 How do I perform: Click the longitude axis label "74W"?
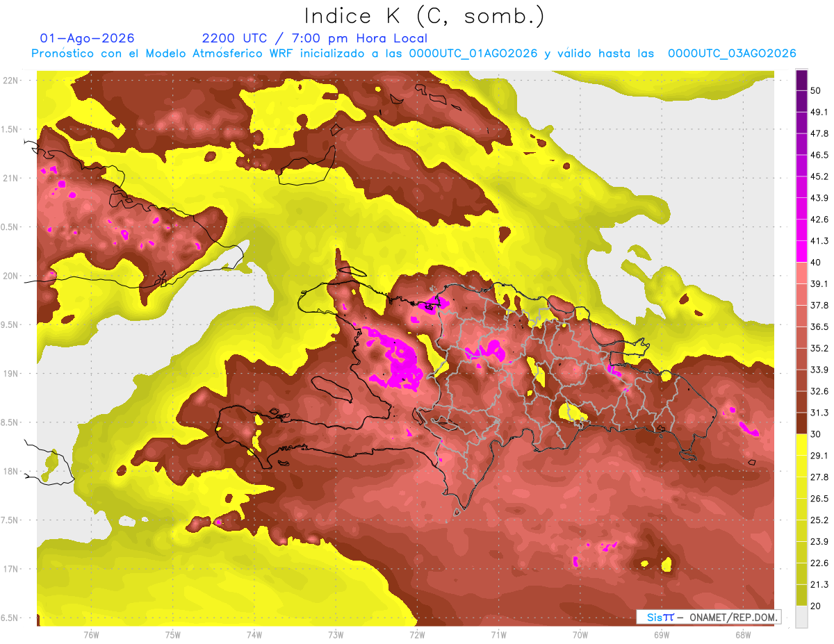tap(254, 635)
